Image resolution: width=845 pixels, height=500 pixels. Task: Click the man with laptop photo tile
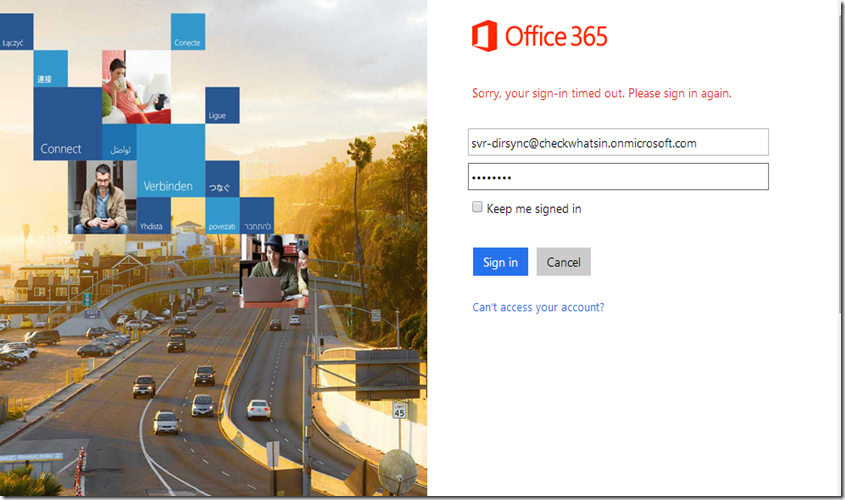point(274,270)
